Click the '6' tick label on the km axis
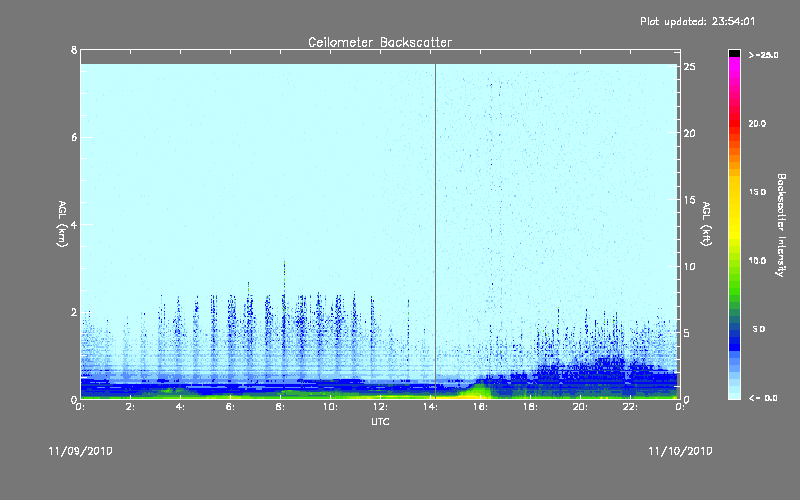This screenshot has height=500, width=800. pos(74,137)
